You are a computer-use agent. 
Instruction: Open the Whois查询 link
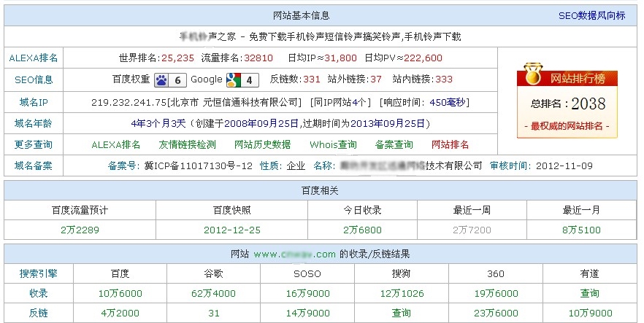(x=333, y=144)
